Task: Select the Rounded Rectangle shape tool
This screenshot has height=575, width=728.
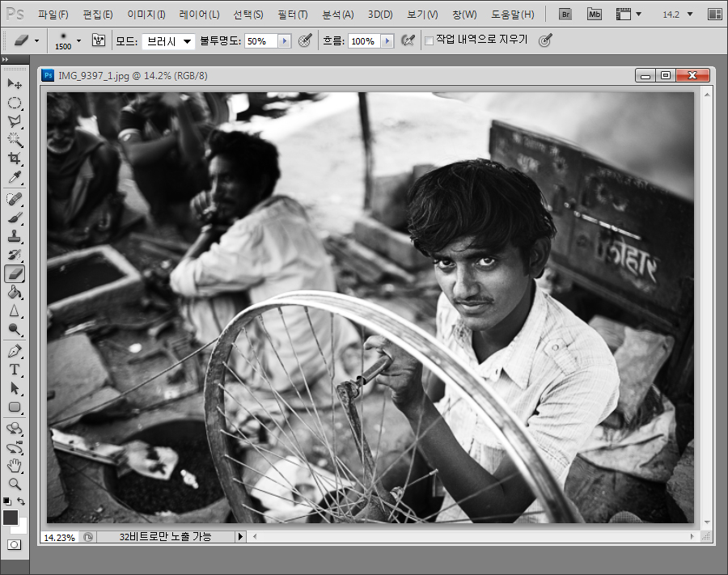Action: click(x=15, y=407)
